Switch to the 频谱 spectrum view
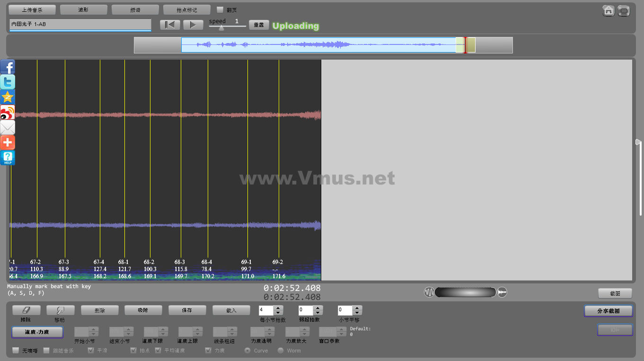Image resolution: width=644 pixels, height=361 pixels. (x=135, y=9)
